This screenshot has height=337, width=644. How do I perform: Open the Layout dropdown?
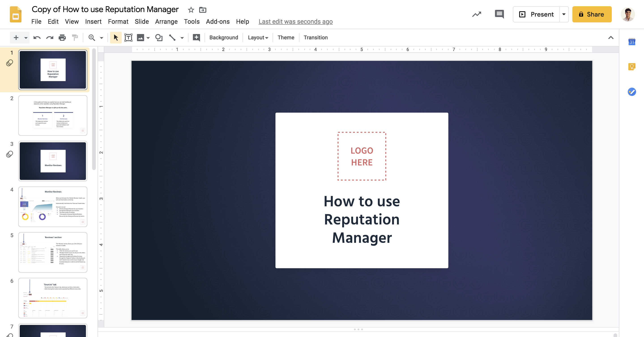[258, 38]
